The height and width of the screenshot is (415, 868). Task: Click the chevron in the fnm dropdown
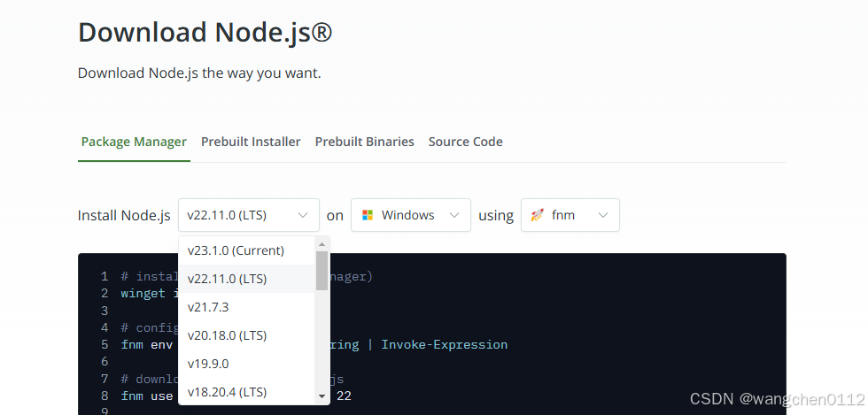[x=603, y=215]
